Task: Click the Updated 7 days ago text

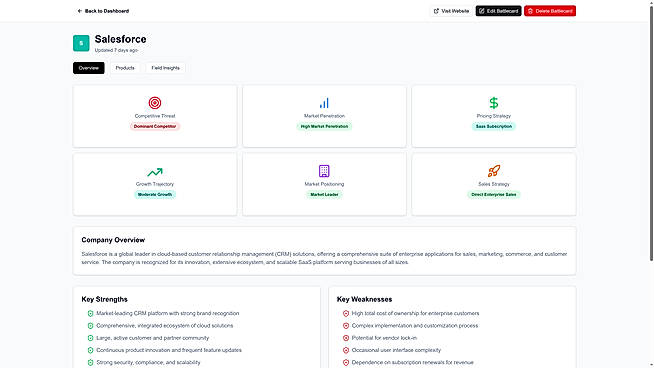Action: (x=116, y=50)
